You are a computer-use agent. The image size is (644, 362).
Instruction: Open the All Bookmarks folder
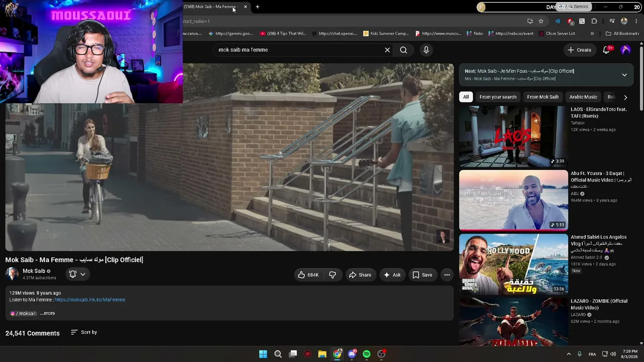pyautogui.click(x=622, y=34)
